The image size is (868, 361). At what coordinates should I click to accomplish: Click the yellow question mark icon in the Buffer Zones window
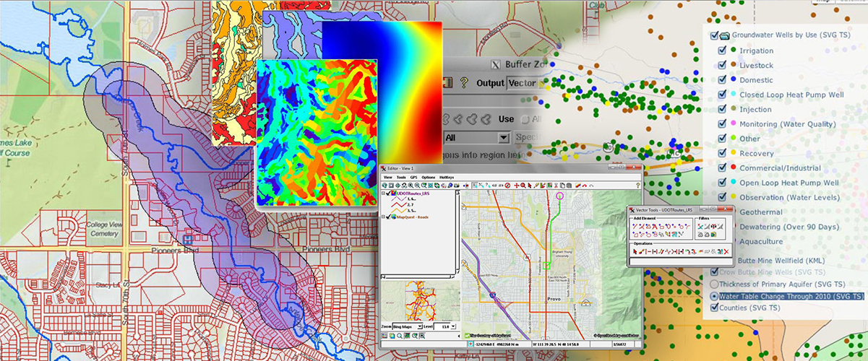(x=464, y=82)
